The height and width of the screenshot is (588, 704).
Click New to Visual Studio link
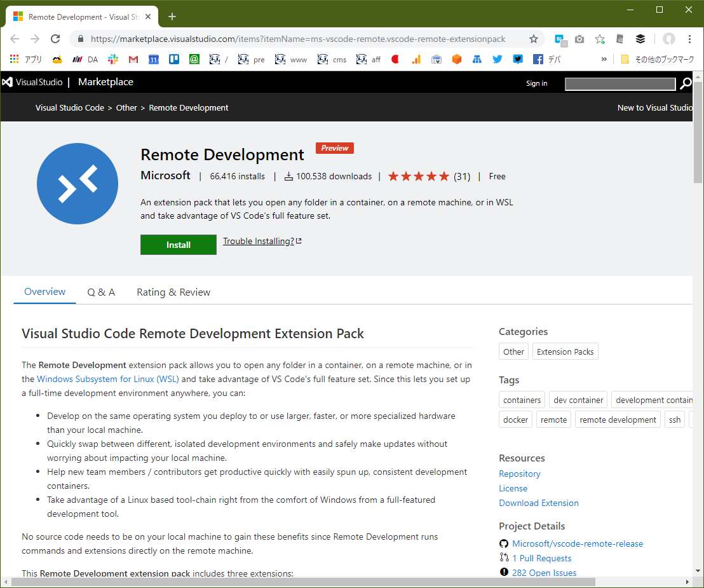[654, 108]
